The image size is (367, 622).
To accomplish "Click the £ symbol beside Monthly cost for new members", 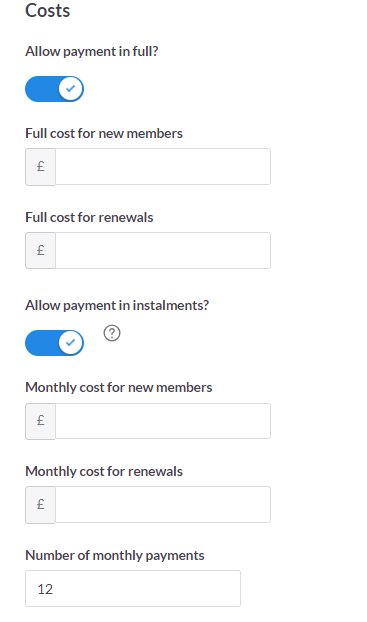I will pos(40,421).
